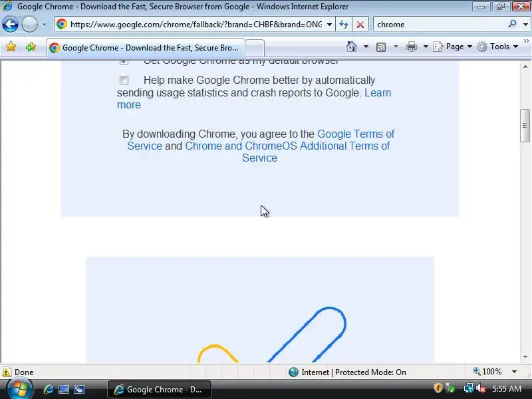This screenshot has height=399, width=532.
Task: Click the paperclip illustration image
Action: pyautogui.click(x=260, y=309)
